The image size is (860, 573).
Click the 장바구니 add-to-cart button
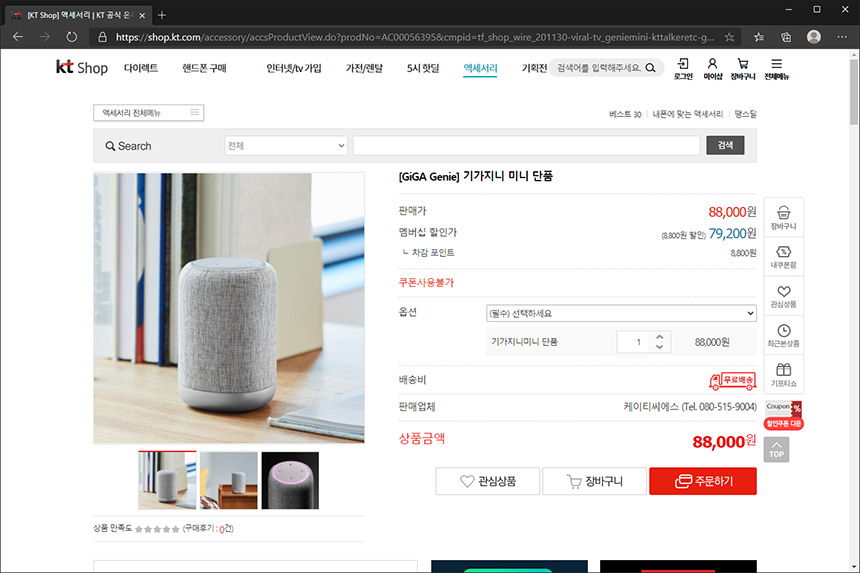(595, 481)
